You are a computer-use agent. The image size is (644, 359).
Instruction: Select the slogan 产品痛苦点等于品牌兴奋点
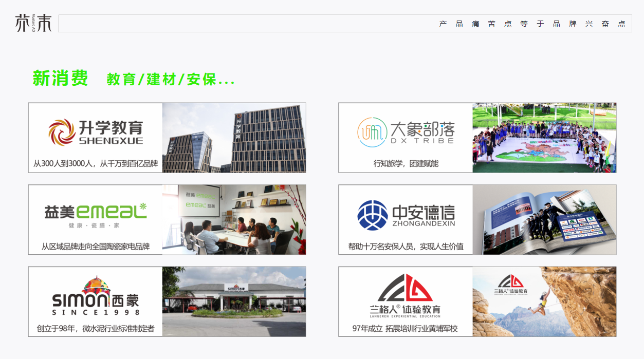click(532, 24)
